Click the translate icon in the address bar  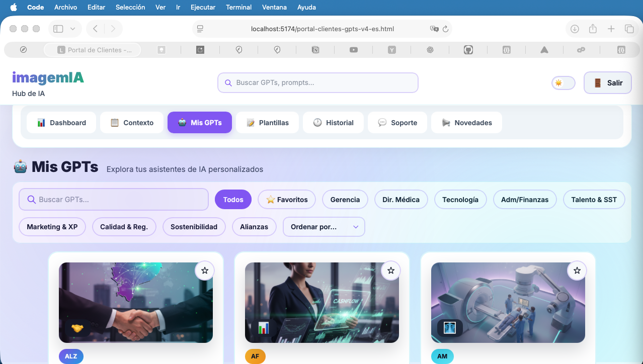click(x=434, y=29)
